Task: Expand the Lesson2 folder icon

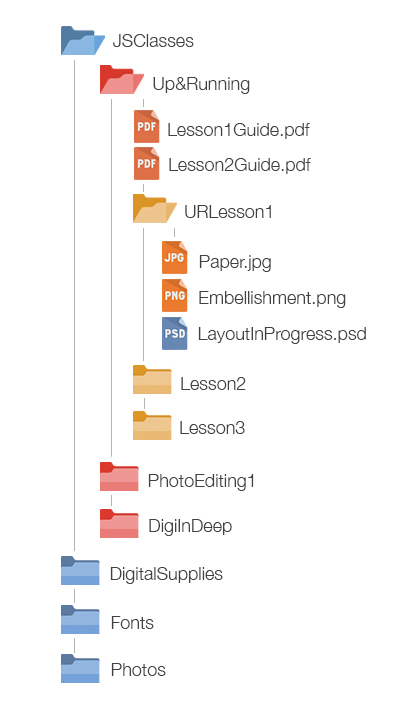Action: [x=152, y=380]
